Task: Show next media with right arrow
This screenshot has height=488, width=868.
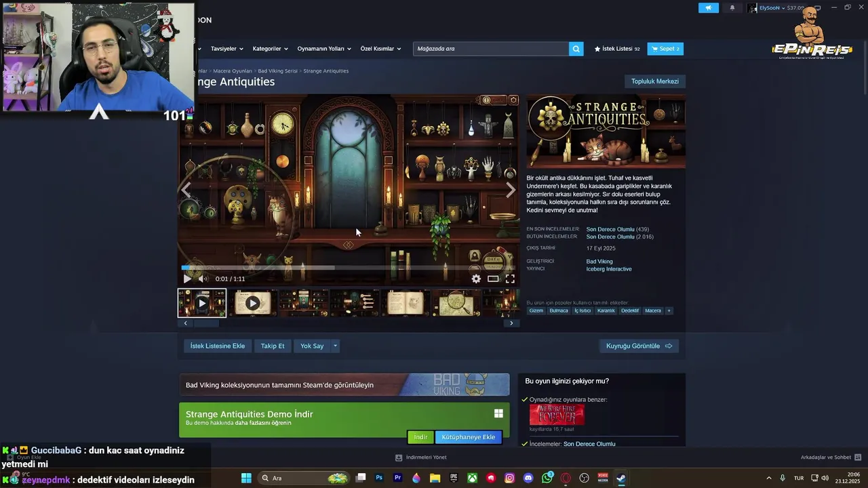Action: click(511, 190)
